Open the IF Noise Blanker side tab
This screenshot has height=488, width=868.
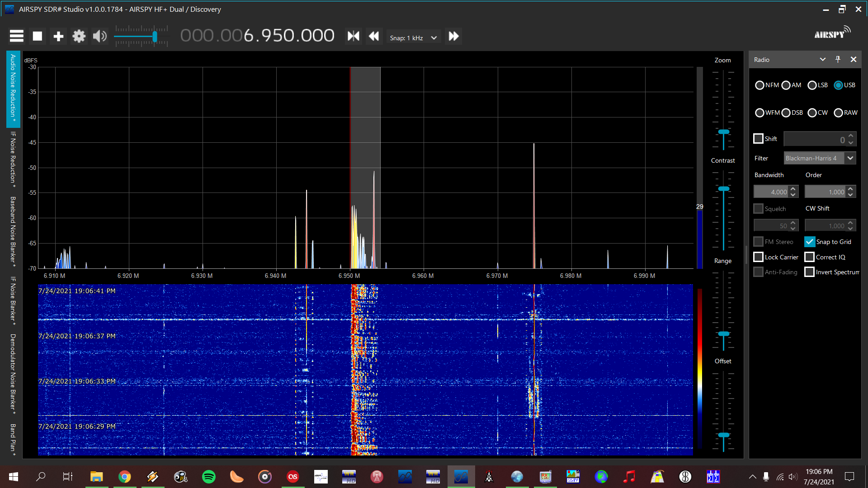13,301
